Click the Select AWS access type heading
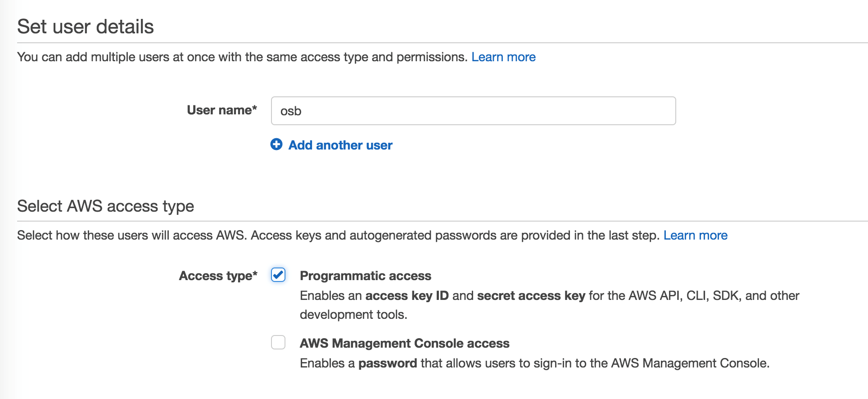The height and width of the screenshot is (399, 868). coord(105,206)
